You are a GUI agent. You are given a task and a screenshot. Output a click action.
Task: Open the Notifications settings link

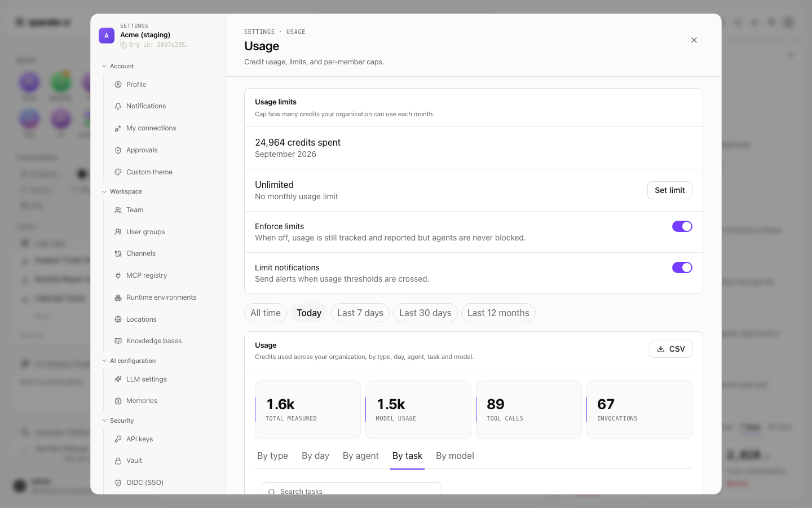pos(146,106)
